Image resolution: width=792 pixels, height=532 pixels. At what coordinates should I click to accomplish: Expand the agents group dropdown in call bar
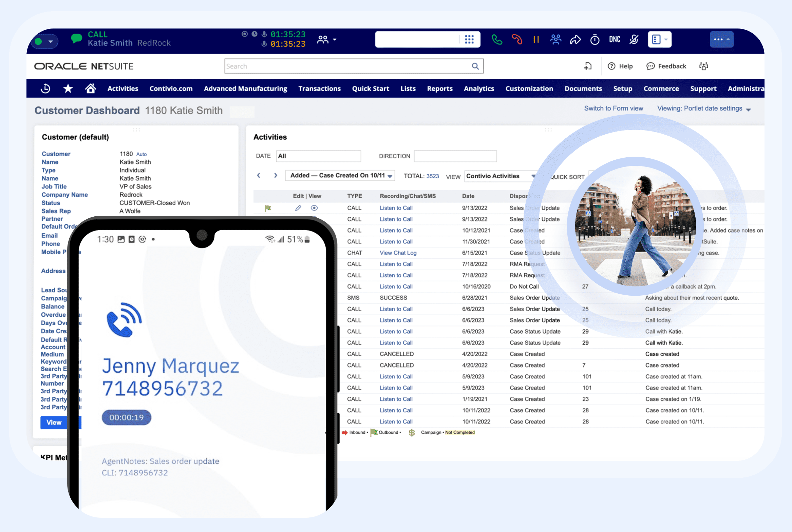point(326,40)
